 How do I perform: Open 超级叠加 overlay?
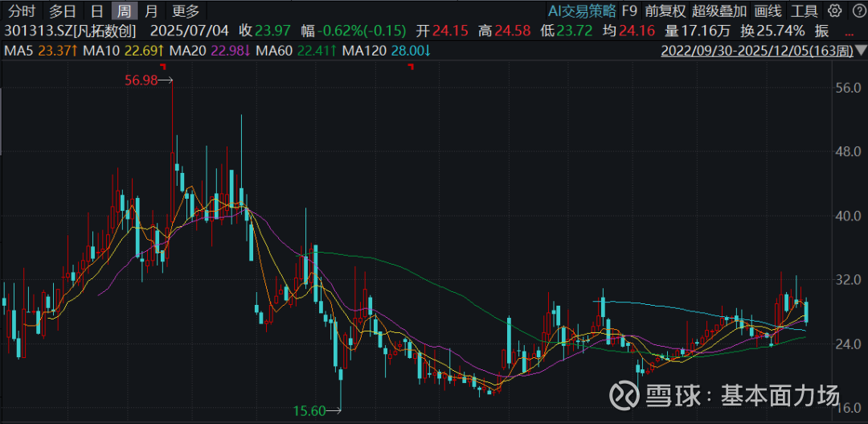[719, 10]
